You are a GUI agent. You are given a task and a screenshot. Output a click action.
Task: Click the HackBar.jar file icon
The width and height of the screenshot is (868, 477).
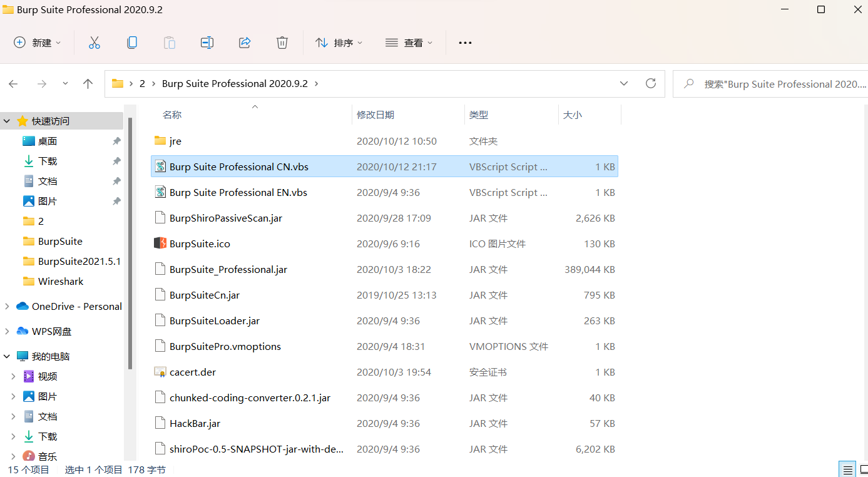tap(160, 423)
